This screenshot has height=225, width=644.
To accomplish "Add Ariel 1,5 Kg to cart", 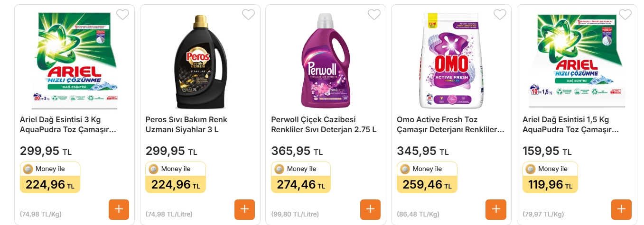I will click(x=621, y=209).
